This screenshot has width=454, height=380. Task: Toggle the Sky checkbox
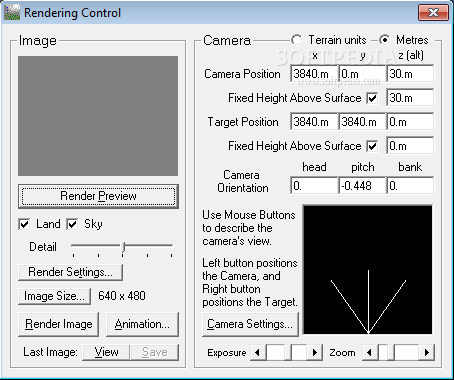point(72,224)
